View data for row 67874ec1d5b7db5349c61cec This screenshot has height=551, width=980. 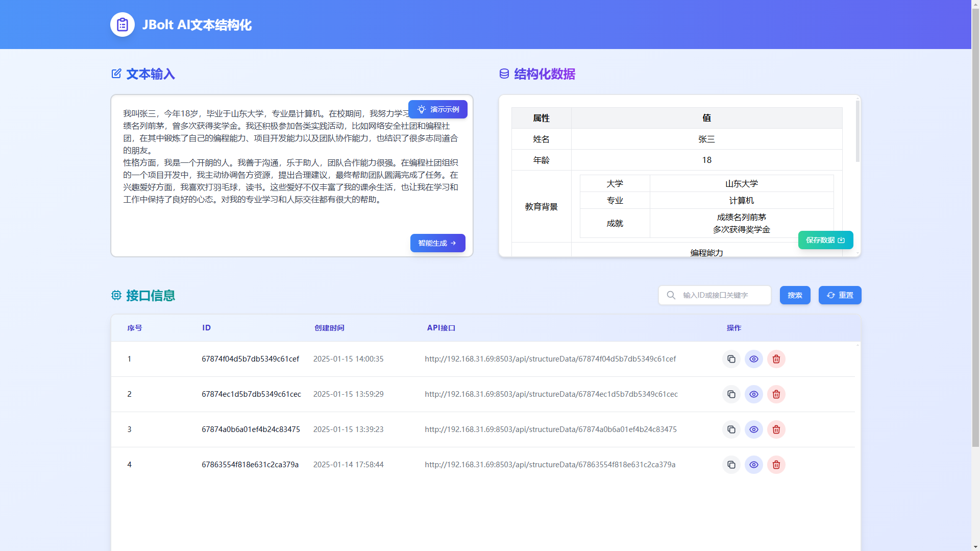754,394
